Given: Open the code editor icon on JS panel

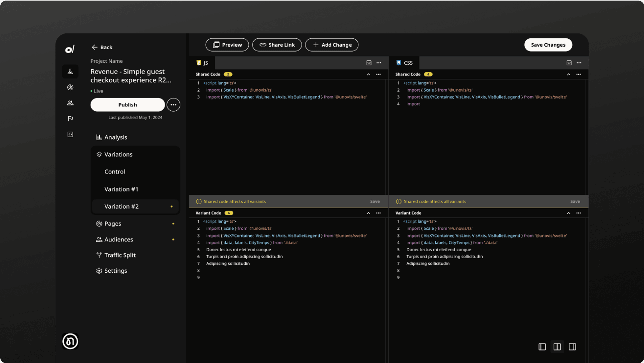Looking at the screenshot, I should 369,63.
